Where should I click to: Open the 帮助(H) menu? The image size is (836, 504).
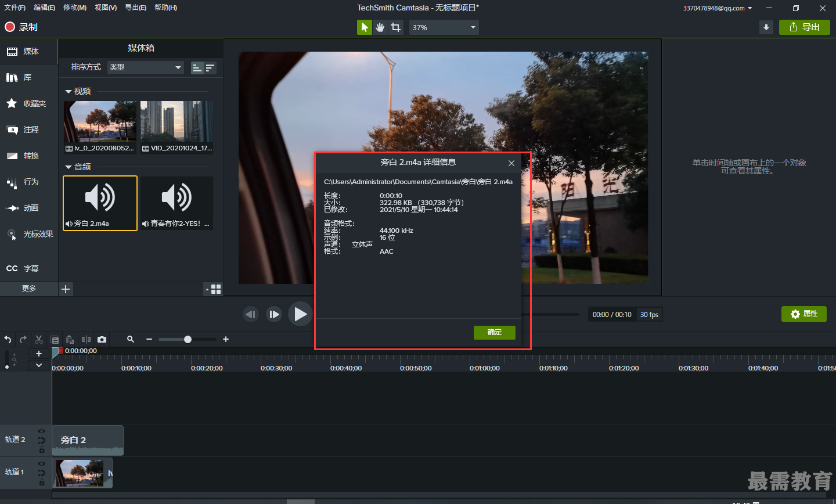(166, 8)
